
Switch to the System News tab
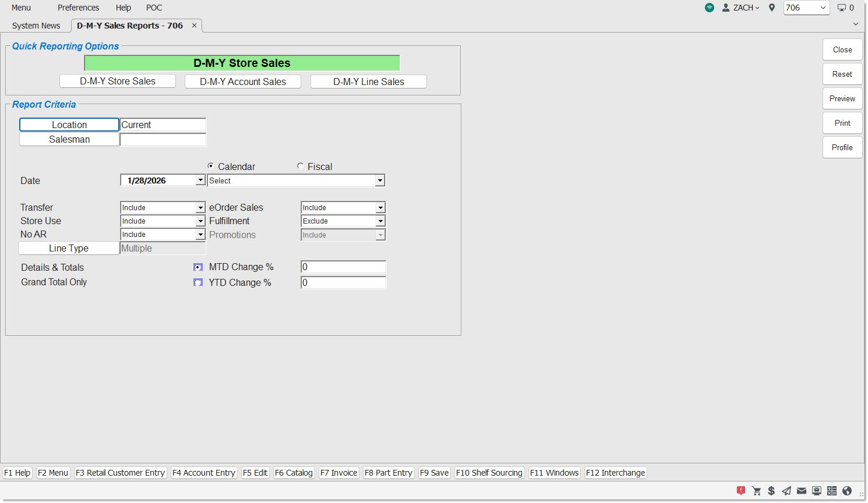coord(36,26)
